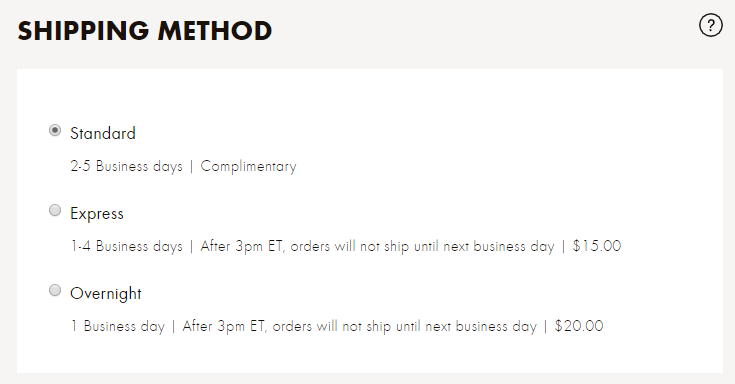Image resolution: width=735 pixels, height=384 pixels.
Task: Select the Standard shipping radio button
Action: [55, 130]
